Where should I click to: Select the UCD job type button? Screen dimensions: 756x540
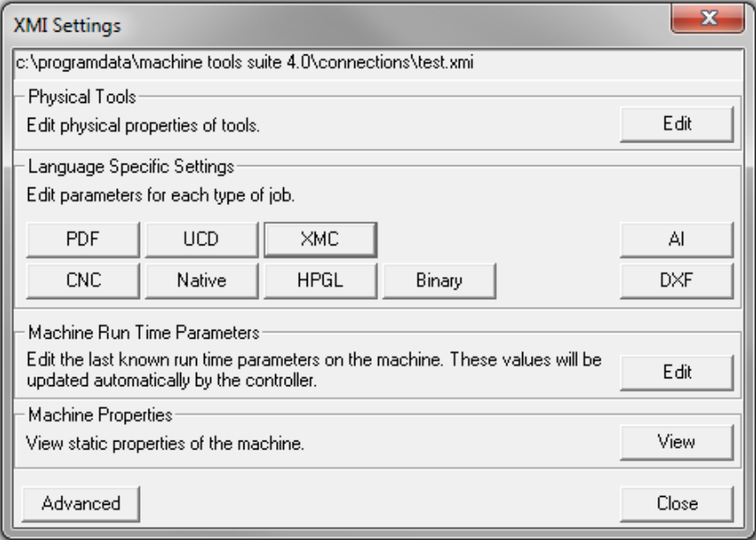tap(201, 238)
